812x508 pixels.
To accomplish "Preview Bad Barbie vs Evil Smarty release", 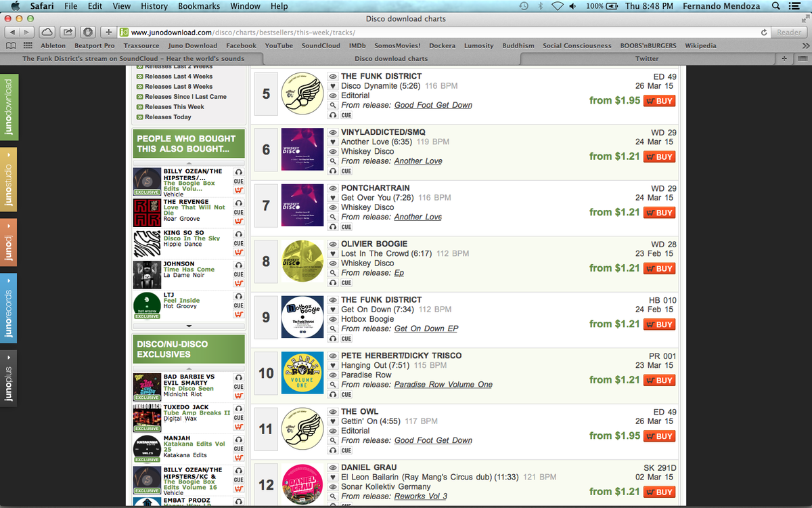I will point(238,378).
